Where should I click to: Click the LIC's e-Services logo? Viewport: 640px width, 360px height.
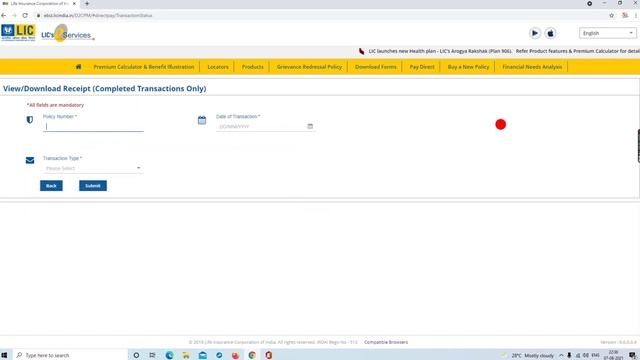pyautogui.click(x=68, y=33)
